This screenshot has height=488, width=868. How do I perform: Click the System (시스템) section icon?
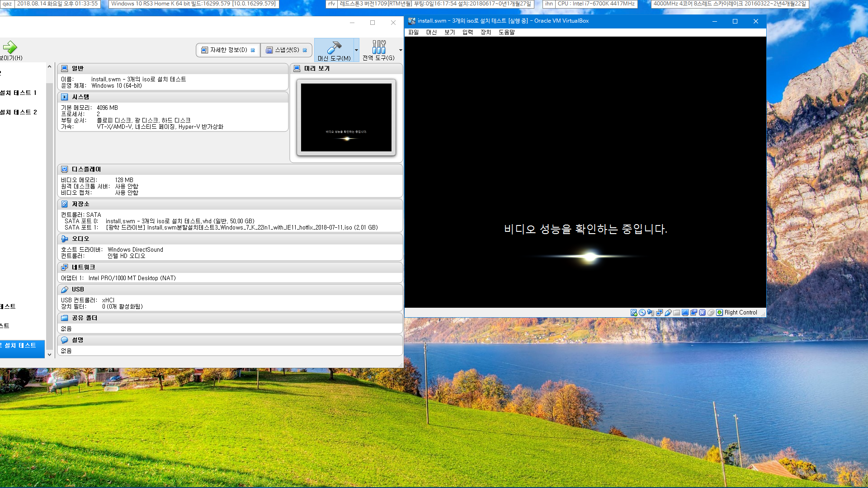coord(65,97)
